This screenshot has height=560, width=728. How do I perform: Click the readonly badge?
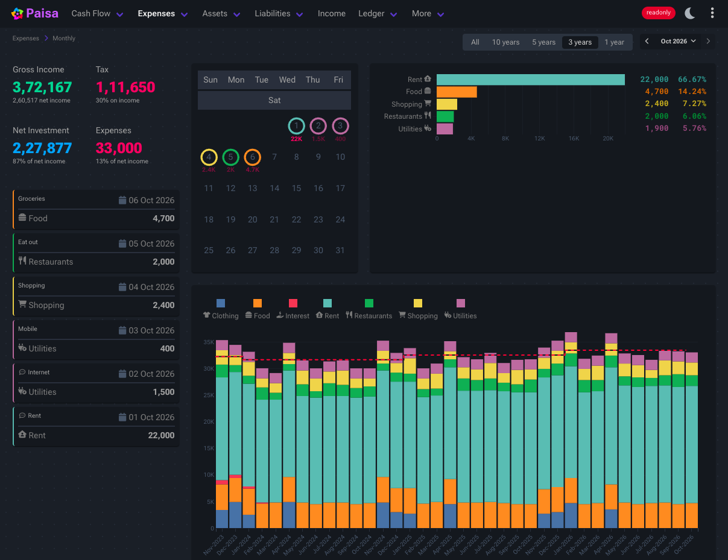pos(658,13)
